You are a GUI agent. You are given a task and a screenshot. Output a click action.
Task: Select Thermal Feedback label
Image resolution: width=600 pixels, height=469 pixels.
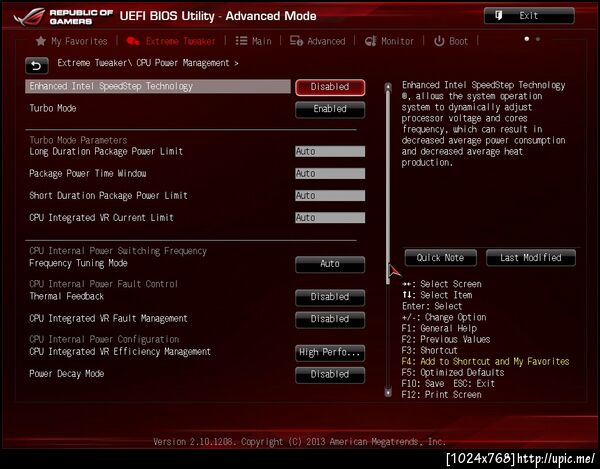click(x=67, y=296)
